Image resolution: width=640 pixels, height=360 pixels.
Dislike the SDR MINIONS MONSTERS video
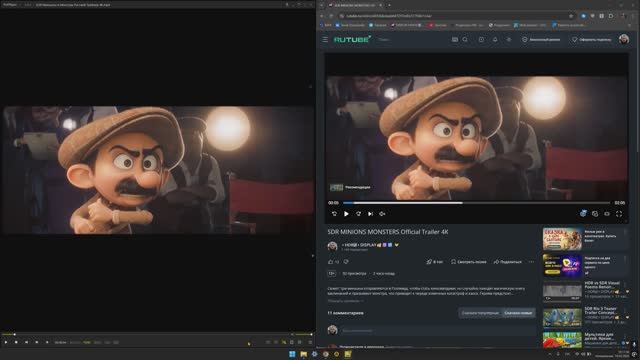(346, 262)
